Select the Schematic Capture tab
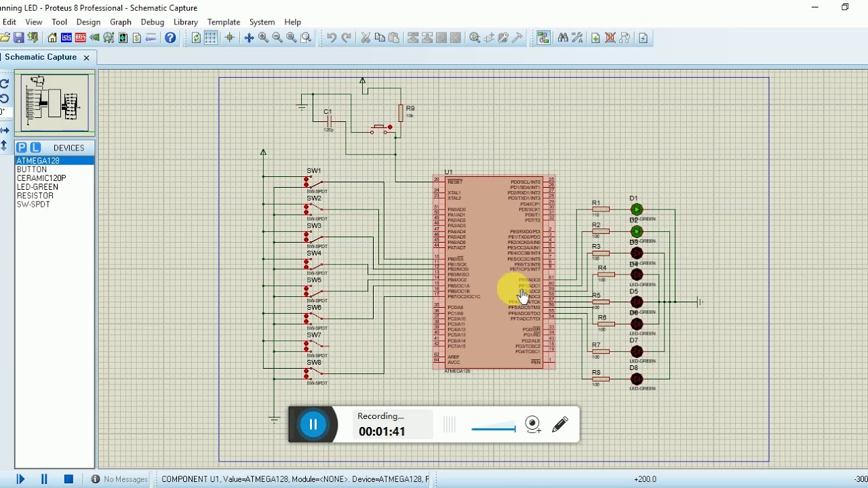Screen dimensions: 868x488 tap(41, 58)
